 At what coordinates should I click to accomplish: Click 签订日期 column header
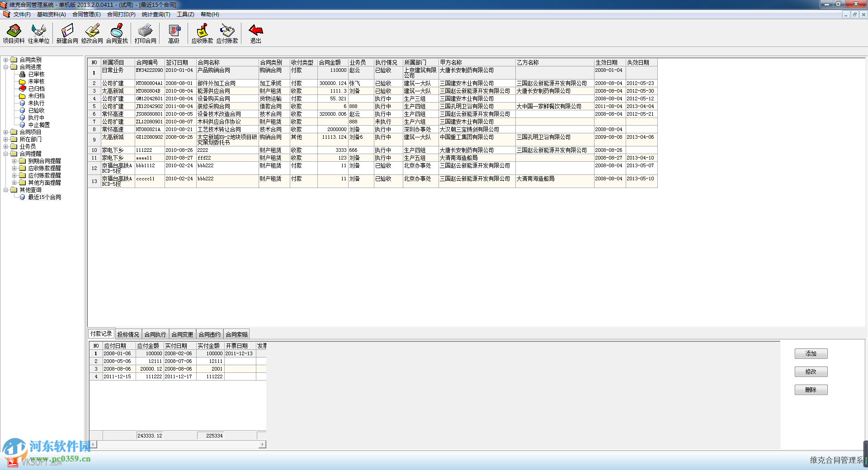tap(180, 62)
